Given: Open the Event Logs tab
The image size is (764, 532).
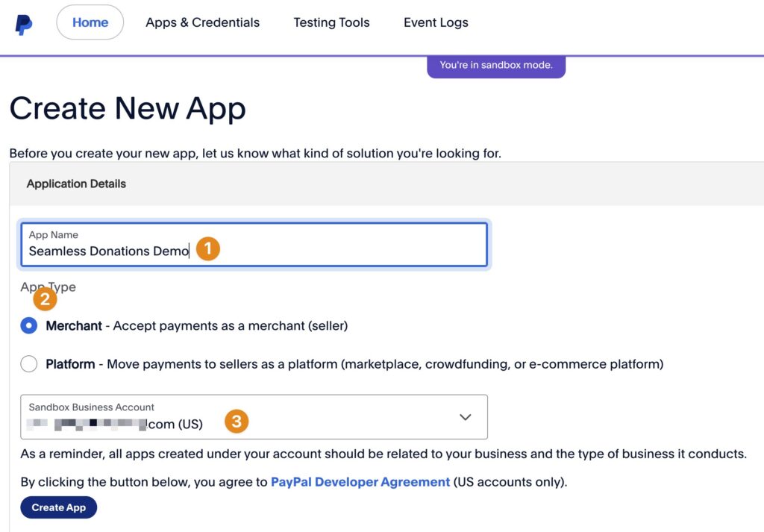Looking at the screenshot, I should (x=436, y=22).
